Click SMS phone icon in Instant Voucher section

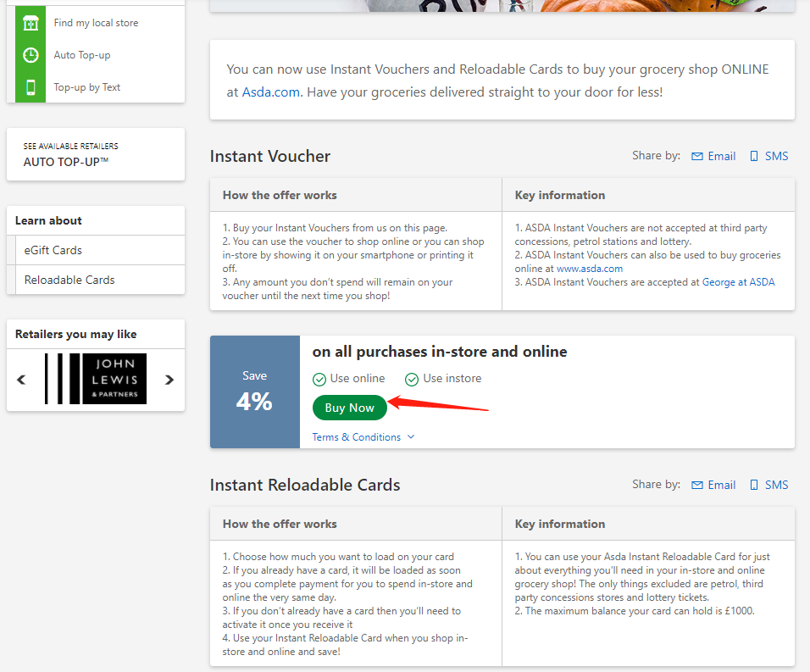pyautogui.click(x=754, y=156)
